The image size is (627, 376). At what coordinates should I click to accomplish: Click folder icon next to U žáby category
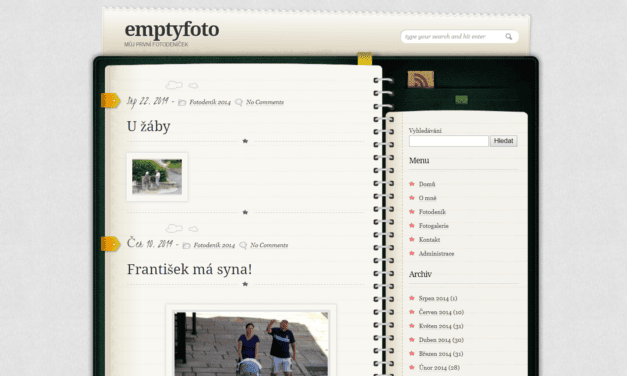tap(182, 102)
